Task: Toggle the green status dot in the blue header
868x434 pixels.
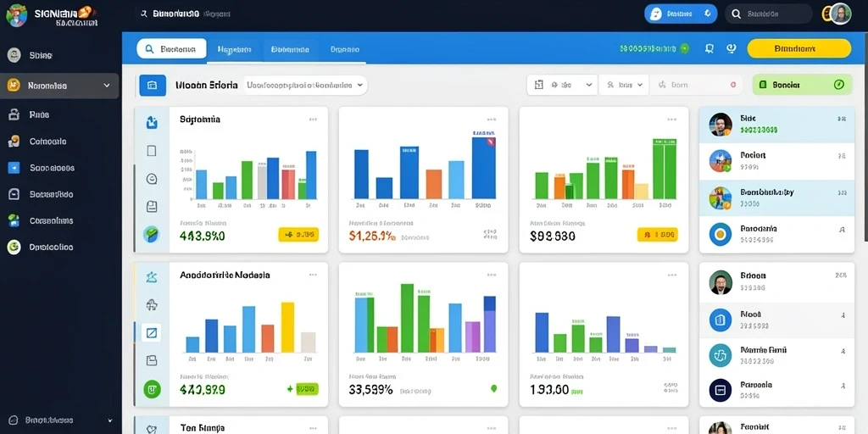Action: [685, 48]
